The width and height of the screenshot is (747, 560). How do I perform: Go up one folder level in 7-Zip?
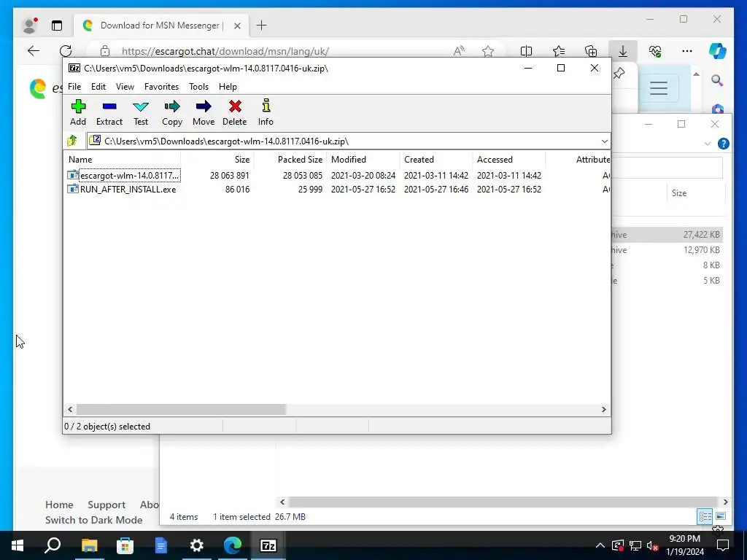coord(72,141)
